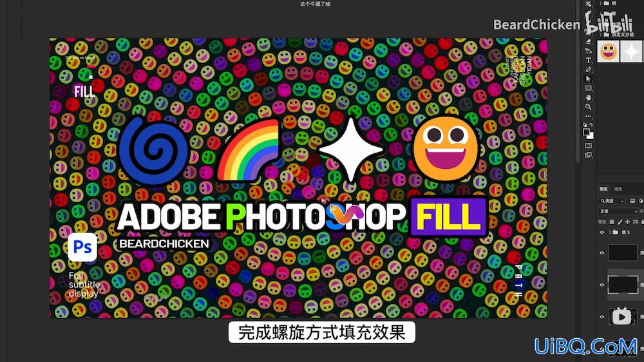Select the TV play-button layer thumbnail

(x=623, y=316)
